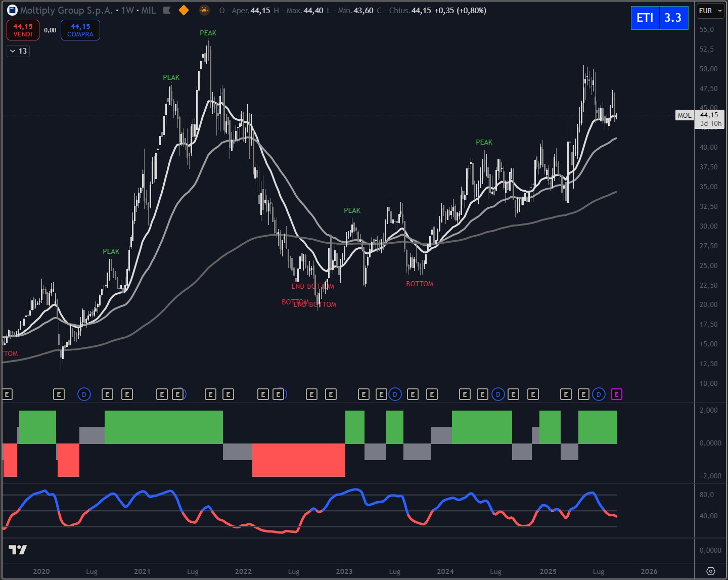Screen dimensions: 728x580
Task: Click the orange sunrise market status icon
Action: click(x=204, y=10)
